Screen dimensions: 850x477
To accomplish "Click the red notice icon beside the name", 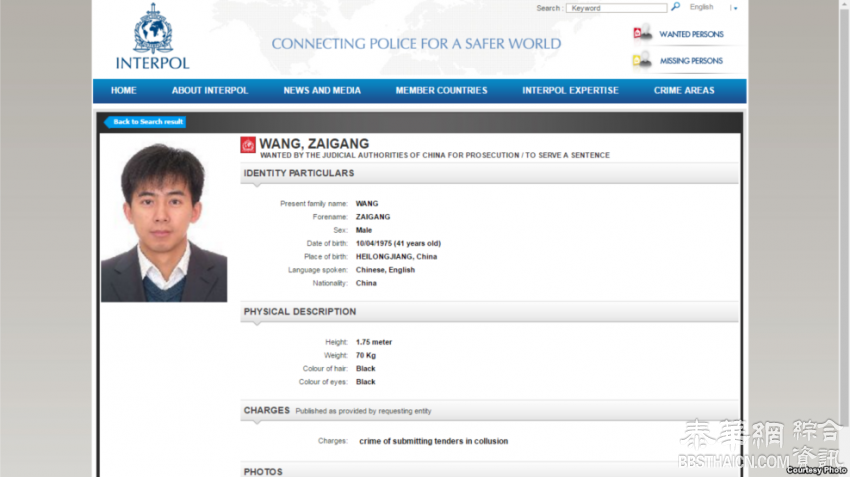I will coord(248,145).
